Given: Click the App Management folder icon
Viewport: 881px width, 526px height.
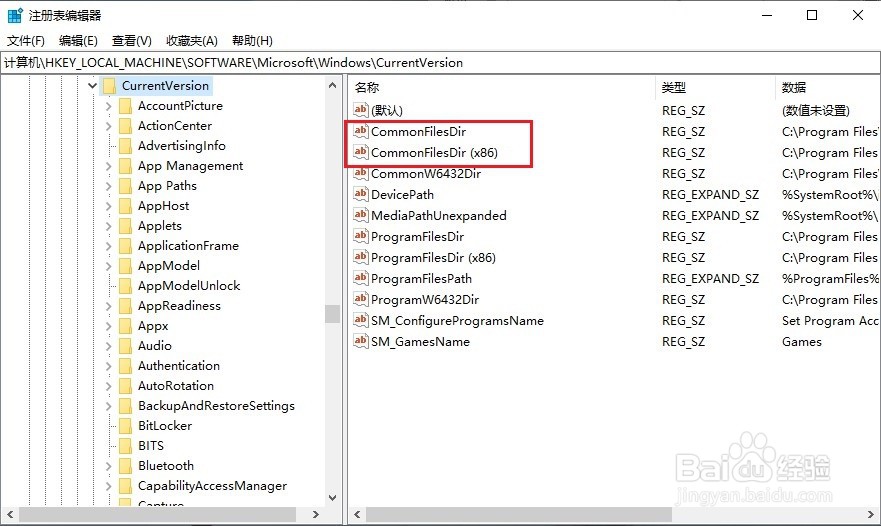Looking at the screenshot, I should [125, 166].
